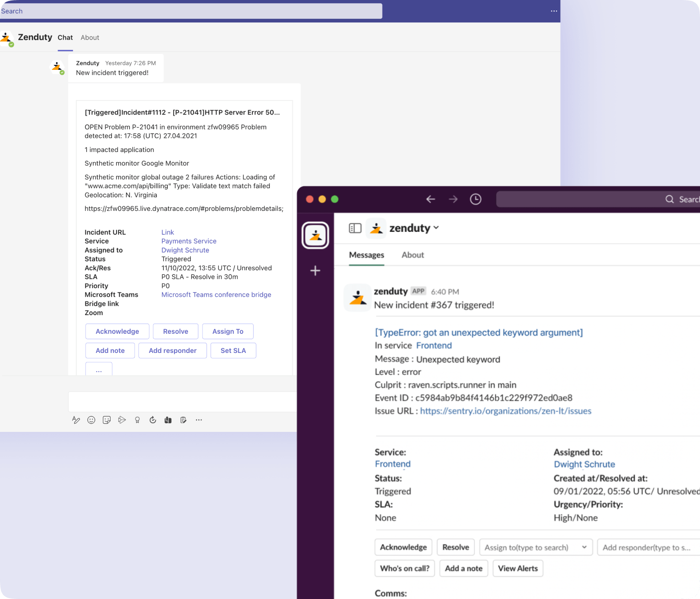Open the zenduty conversation dropdown chevron
Image resolution: width=700 pixels, height=599 pixels.
click(437, 228)
